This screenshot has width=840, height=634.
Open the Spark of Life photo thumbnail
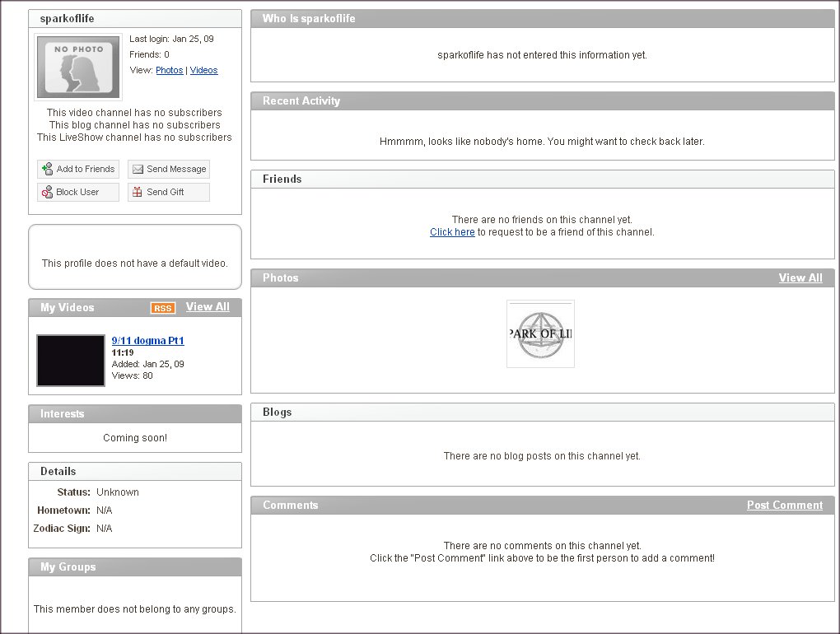[x=540, y=333]
